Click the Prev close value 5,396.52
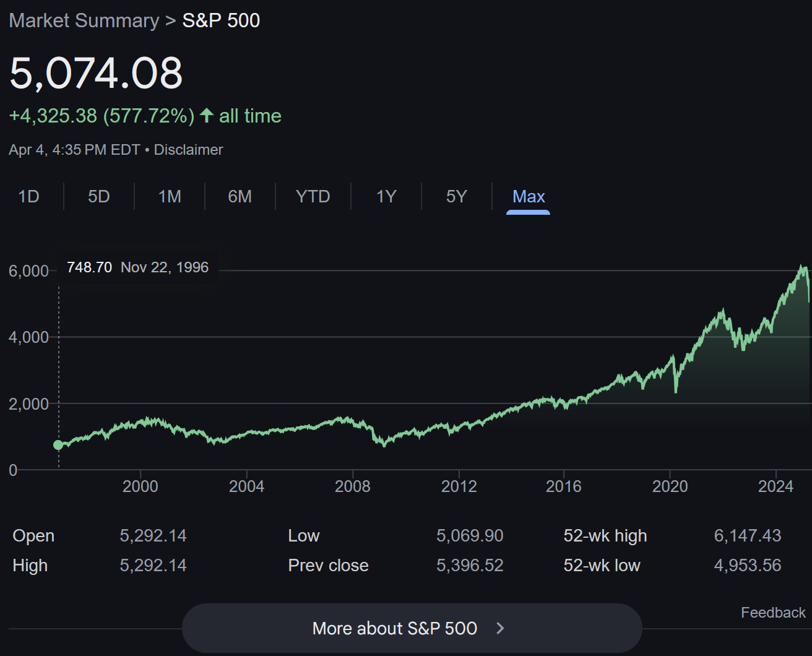 click(x=470, y=566)
